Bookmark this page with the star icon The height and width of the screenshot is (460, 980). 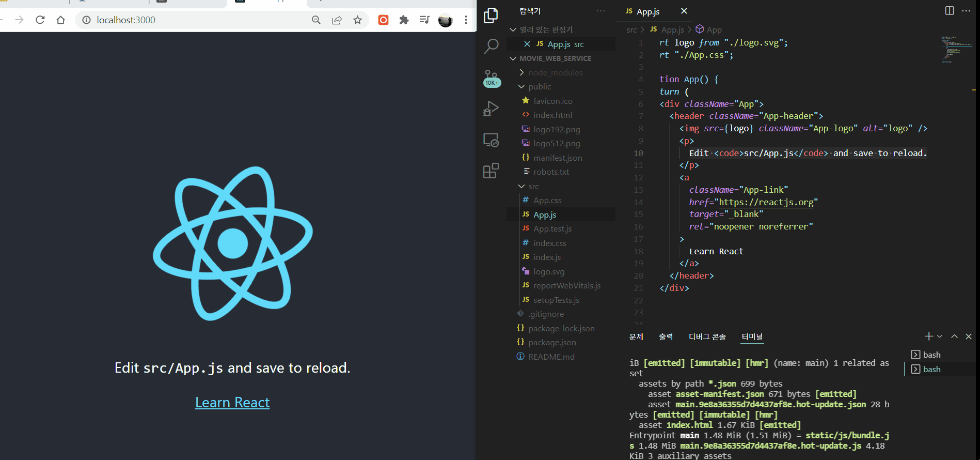[357, 20]
